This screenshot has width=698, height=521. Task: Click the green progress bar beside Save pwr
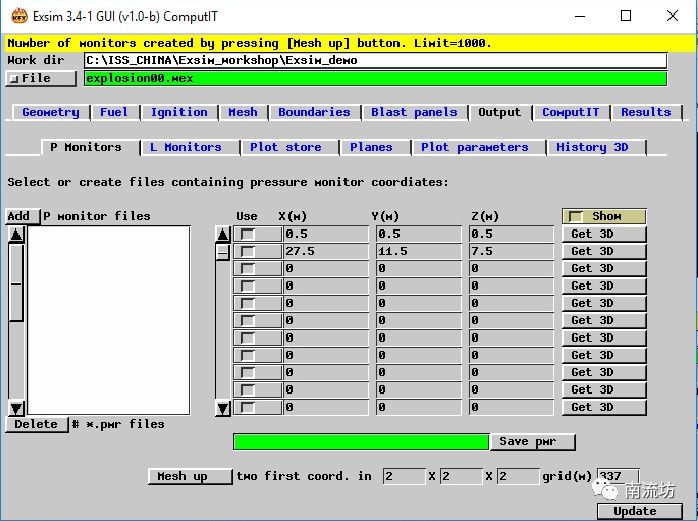(x=360, y=441)
